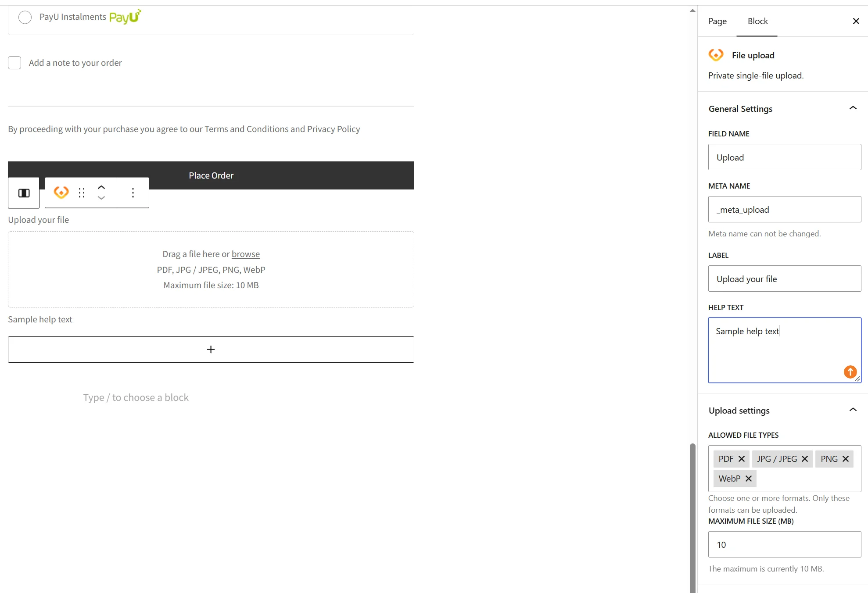The width and height of the screenshot is (868, 593).
Task: Close the settings sidebar
Action: pos(856,21)
